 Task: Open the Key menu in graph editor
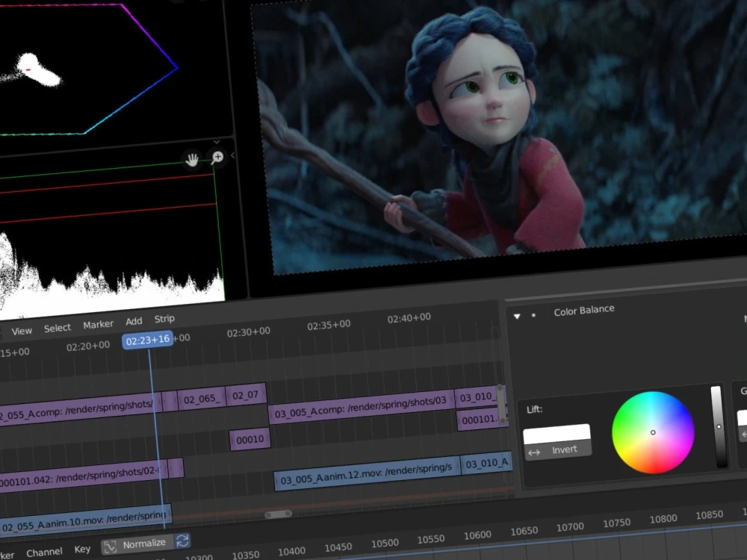coord(82,549)
